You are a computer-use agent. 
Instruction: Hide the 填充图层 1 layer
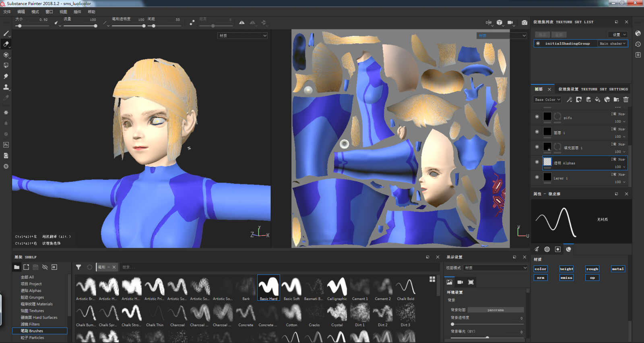pos(537,147)
